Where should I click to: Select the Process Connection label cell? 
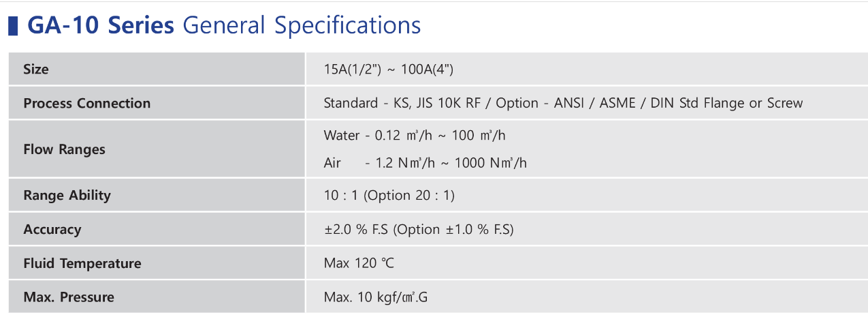[157, 103]
